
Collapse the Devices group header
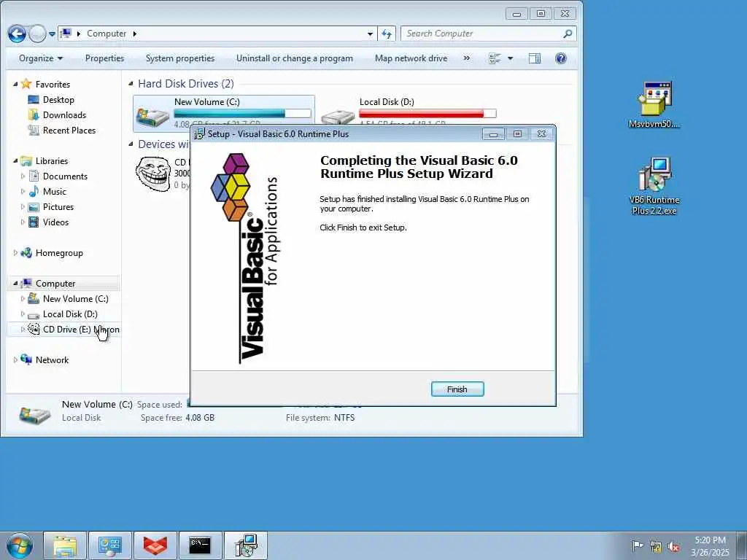coord(131,144)
